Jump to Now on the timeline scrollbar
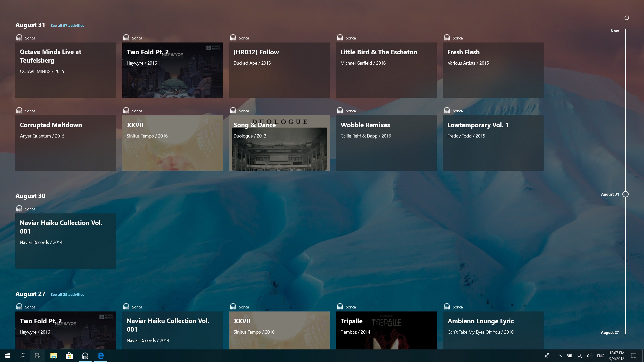644x362 pixels. click(x=615, y=31)
